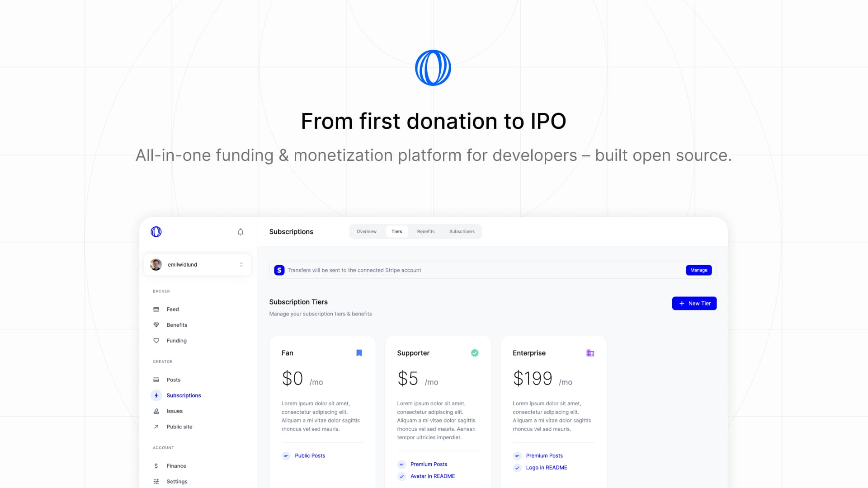The height and width of the screenshot is (488, 868).
Task: Click the diamond Benefits icon in the sidebar
Action: [156, 325]
